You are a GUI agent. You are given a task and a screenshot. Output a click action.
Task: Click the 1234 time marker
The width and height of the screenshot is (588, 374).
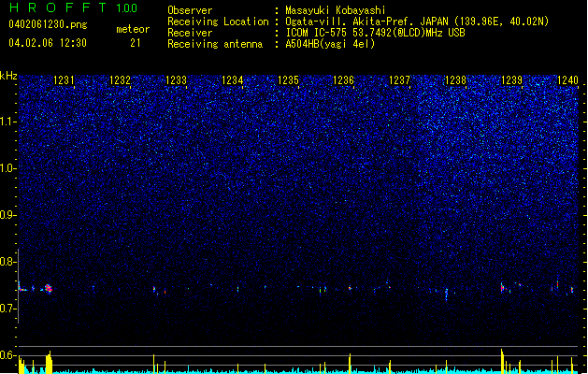(x=232, y=80)
